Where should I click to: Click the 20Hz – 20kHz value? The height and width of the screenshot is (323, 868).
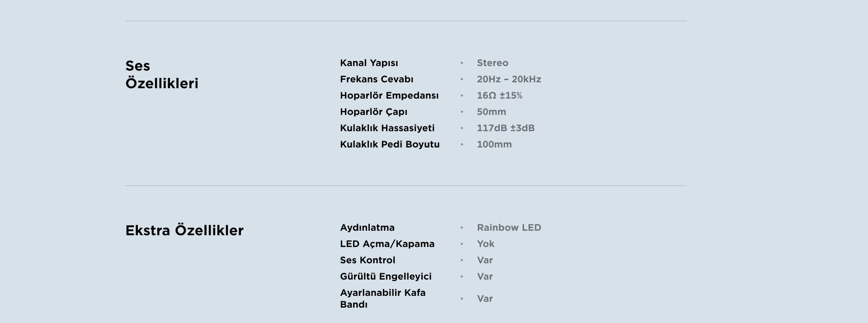tap(509, 79)
